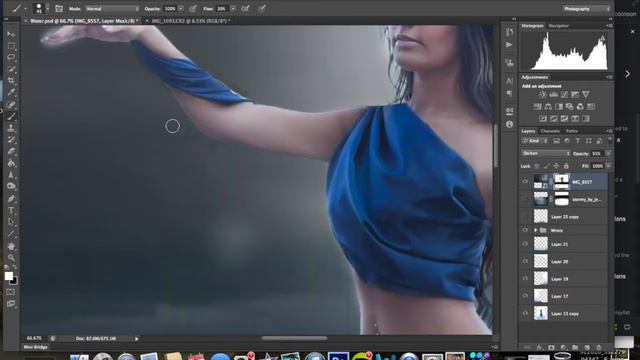
Task: Show the stormy layer
Action: click(x=525, y=200)
